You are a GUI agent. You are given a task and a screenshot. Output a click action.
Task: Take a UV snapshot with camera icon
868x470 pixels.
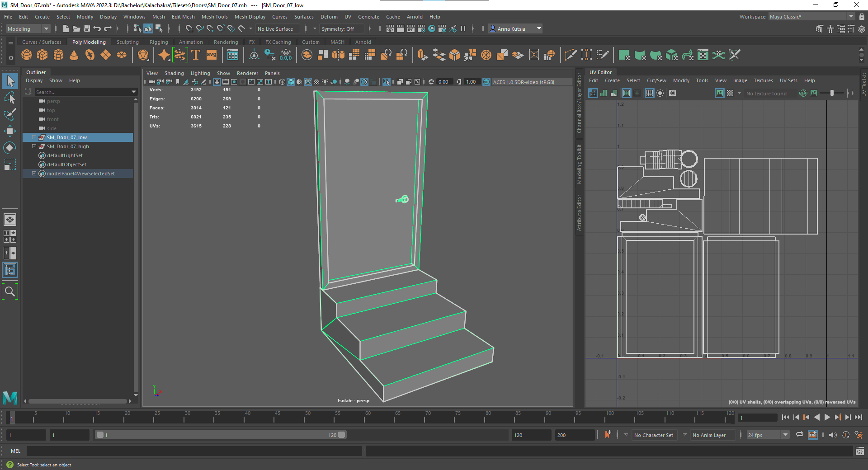click(673, 93)
